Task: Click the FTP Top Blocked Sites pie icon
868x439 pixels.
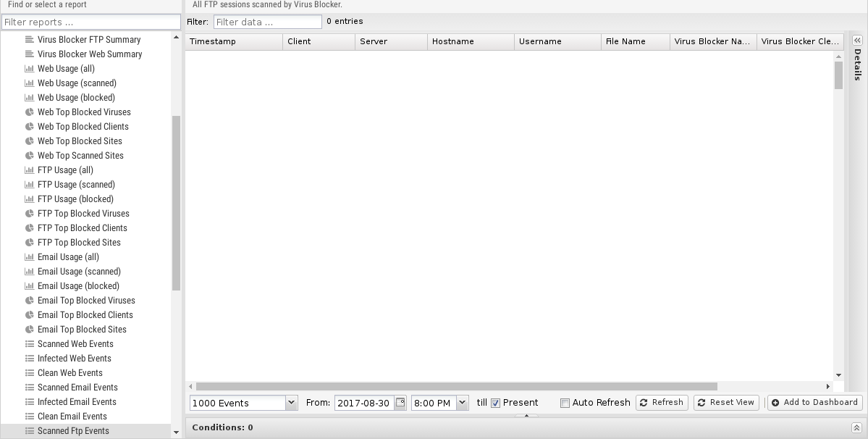Action: pos(30,243)
